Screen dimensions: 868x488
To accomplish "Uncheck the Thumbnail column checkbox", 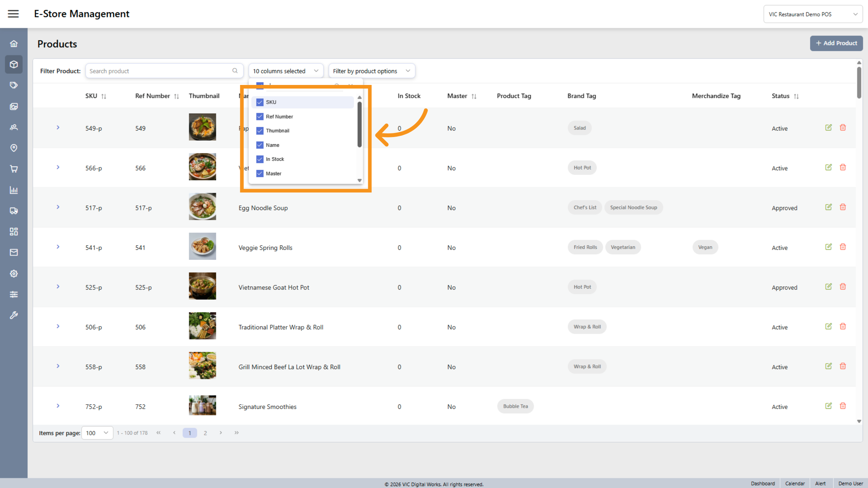I will click(260, 130).
